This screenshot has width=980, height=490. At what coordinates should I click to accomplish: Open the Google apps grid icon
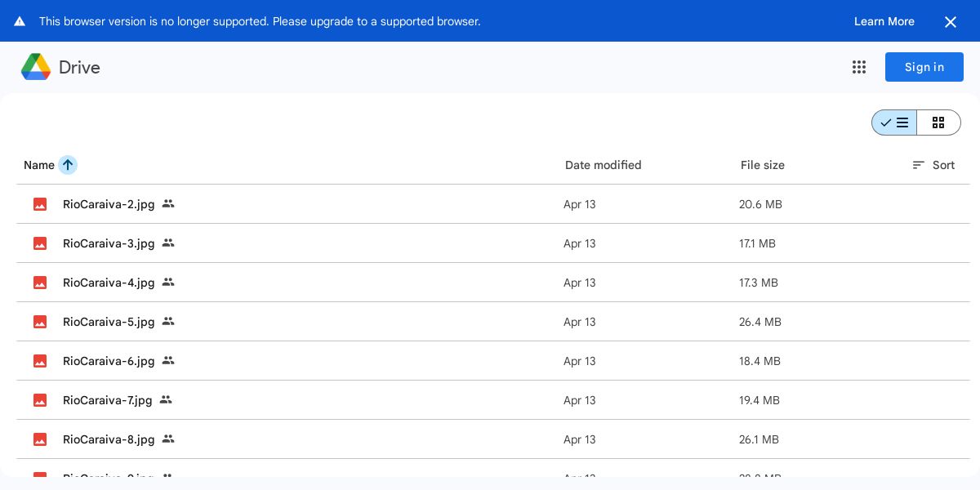coord(859,67)
